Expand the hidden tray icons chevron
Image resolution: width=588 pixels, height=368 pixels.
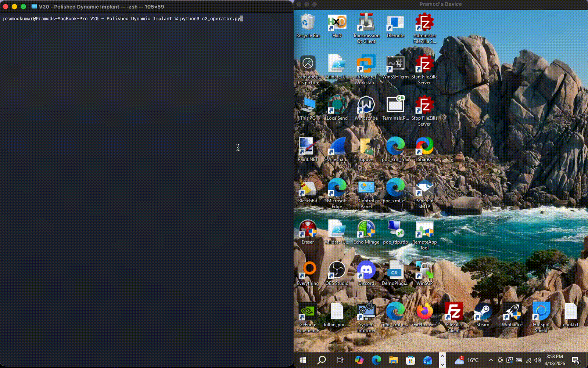[491, 360]
